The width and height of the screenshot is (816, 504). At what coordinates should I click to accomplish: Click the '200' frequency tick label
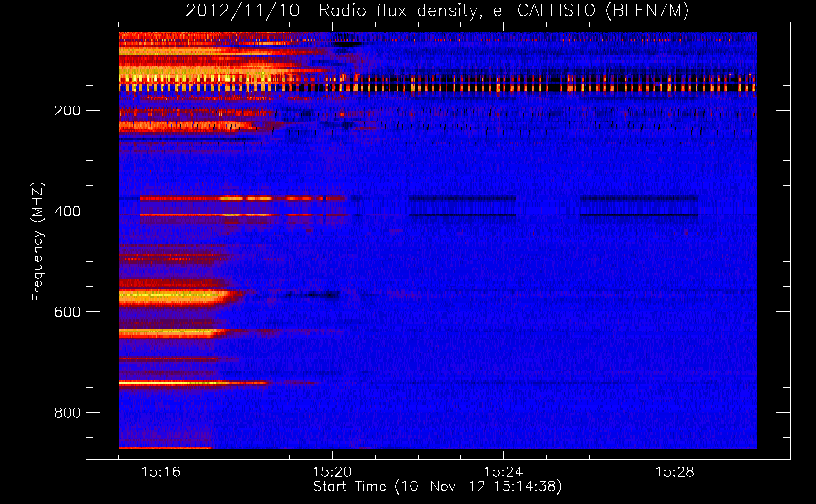(x=68, y=111)
